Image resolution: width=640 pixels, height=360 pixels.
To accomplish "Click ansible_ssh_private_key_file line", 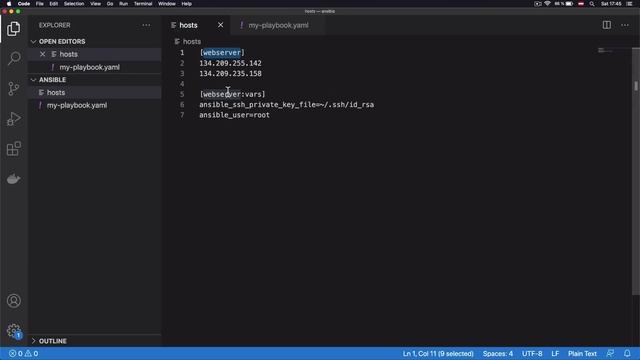I will tap(286, 105).
